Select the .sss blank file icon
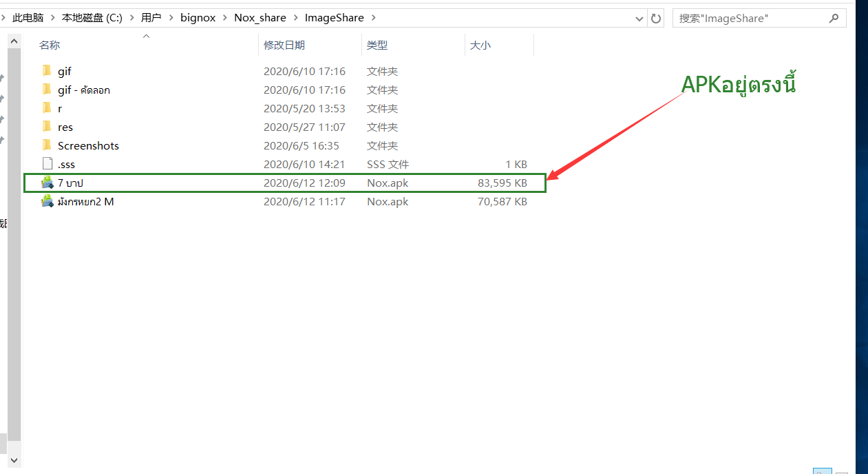 [x=47, y=164]
